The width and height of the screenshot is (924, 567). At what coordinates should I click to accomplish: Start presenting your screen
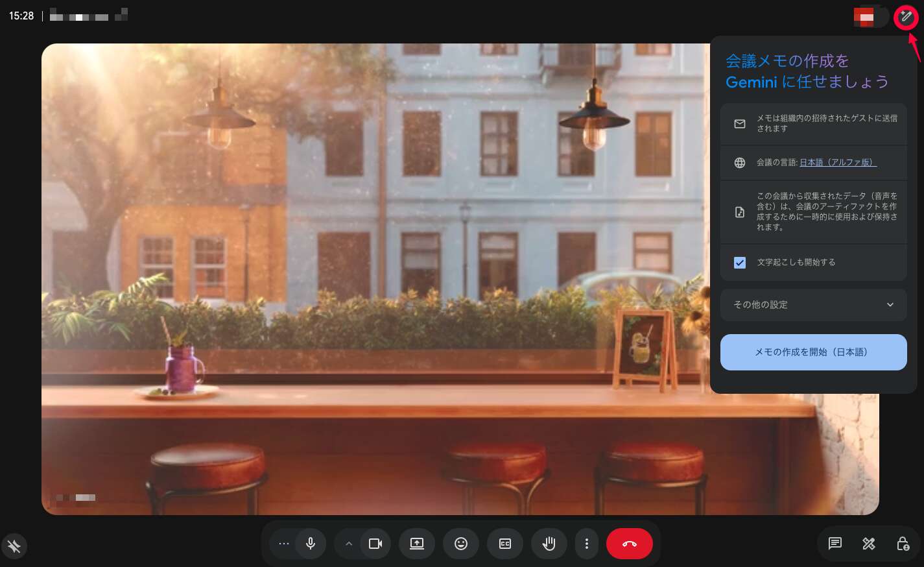pyautogui.click(x=417, y=544)
